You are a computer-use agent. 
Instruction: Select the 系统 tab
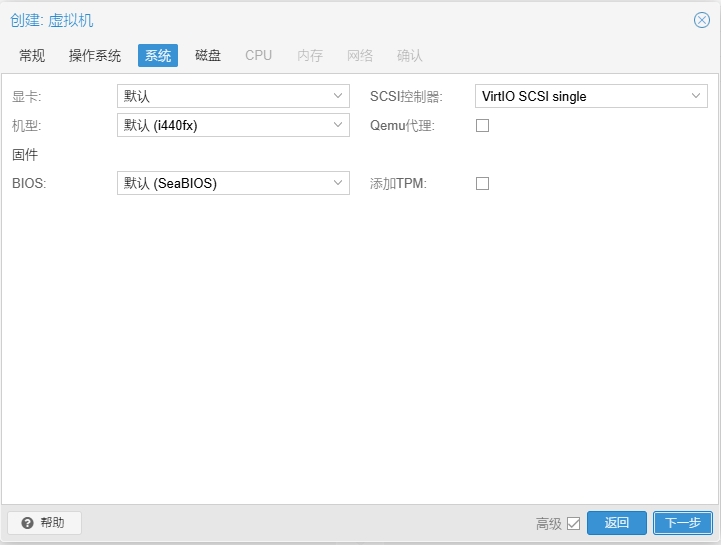158,55
